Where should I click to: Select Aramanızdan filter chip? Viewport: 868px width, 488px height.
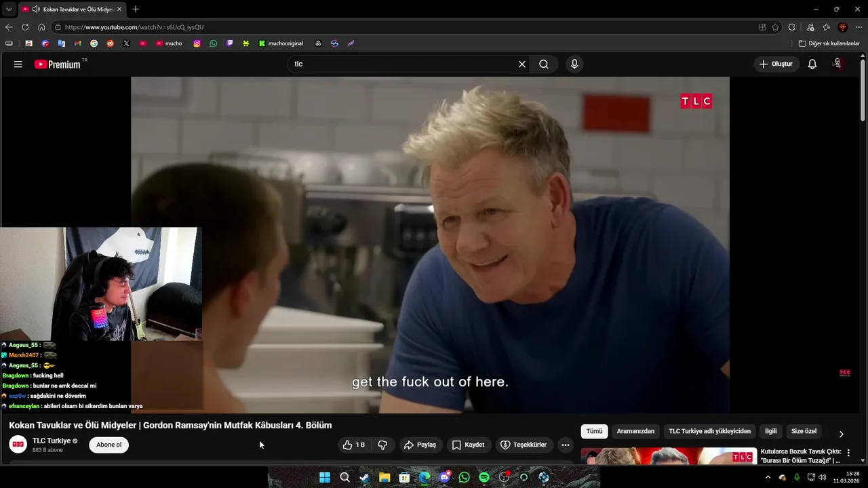pyautogui.click(x=635, y=431)
